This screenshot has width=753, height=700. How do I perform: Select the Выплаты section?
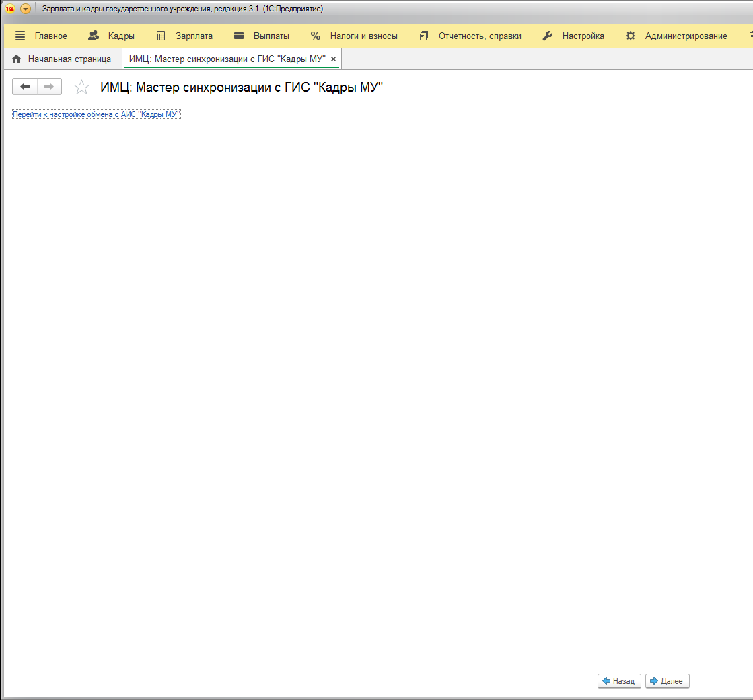(x=262, y=36)
